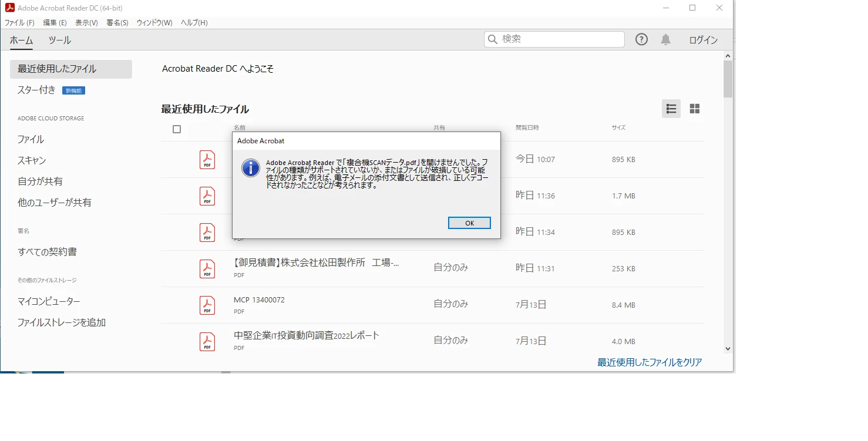Open the ヘルプ(H) menu
The image size is (868, 441).
click(x=194, y=23)
